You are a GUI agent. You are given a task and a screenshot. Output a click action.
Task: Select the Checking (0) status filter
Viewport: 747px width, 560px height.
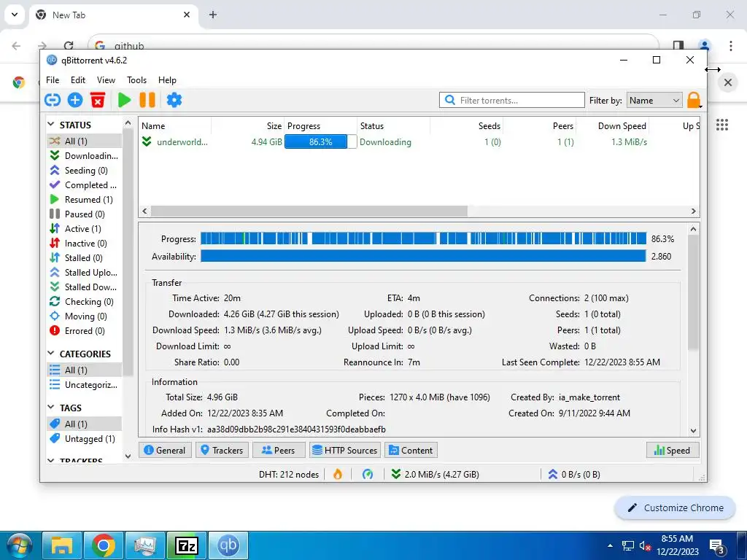tap(84, 301)
